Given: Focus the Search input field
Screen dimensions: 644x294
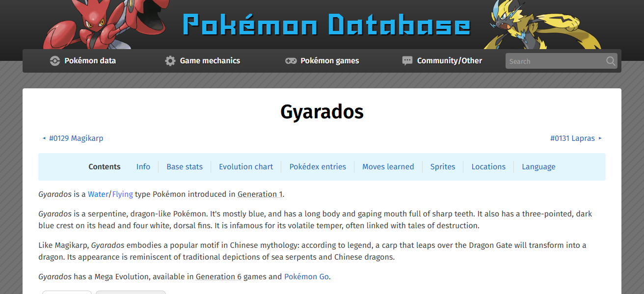Looking at the screenshot, I should (562, 61).
